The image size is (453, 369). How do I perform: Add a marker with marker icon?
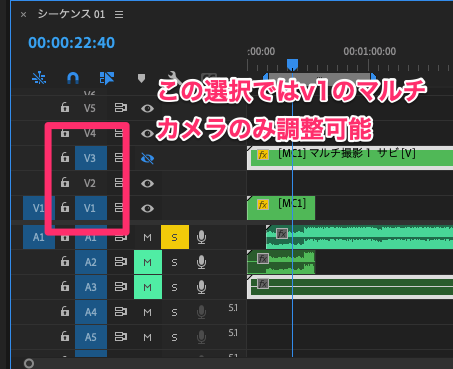pos(141,79)
